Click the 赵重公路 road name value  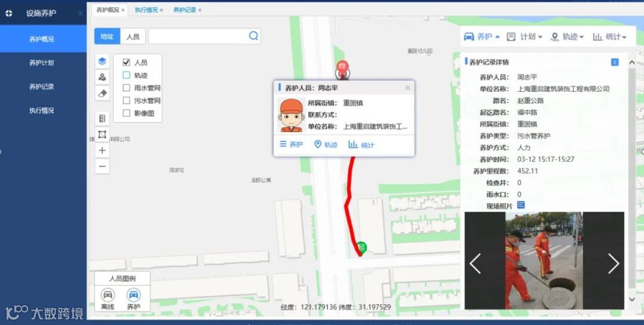click(x=530, y=100)
